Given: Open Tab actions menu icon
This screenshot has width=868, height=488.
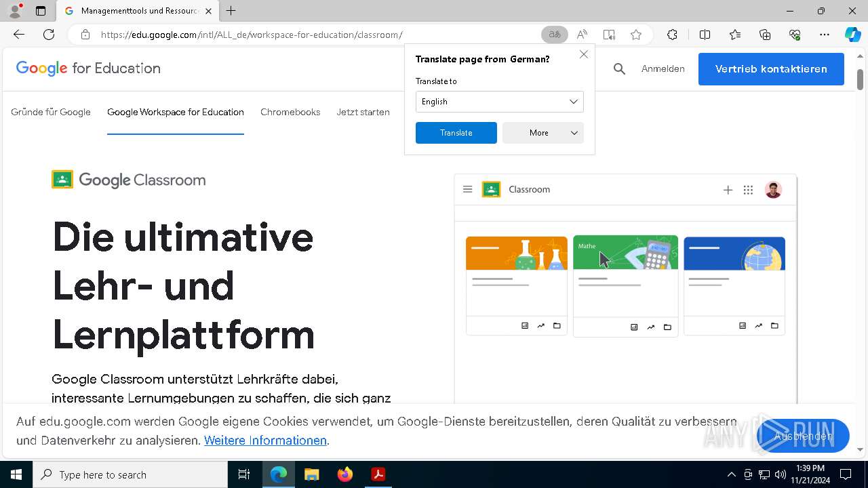Looking at the screenshot, I should click(x=41, y=11).
